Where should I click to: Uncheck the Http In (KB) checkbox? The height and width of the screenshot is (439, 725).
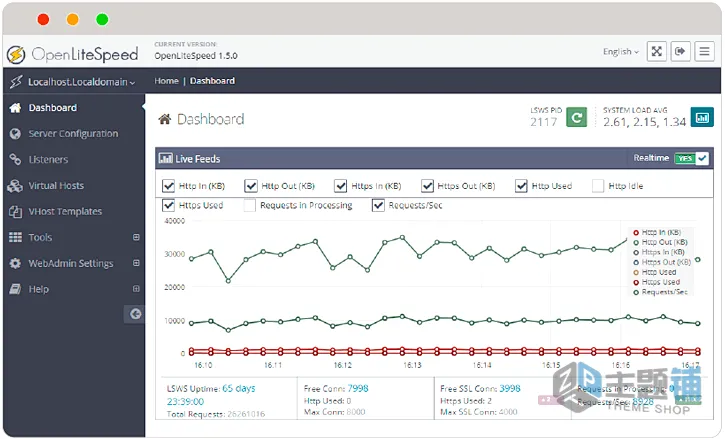[x=168, y=186]
